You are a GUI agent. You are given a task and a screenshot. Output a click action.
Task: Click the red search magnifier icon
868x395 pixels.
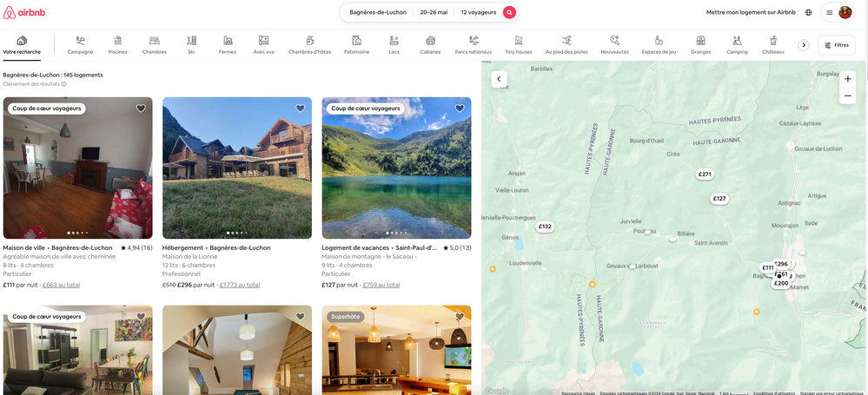(509, 12)
